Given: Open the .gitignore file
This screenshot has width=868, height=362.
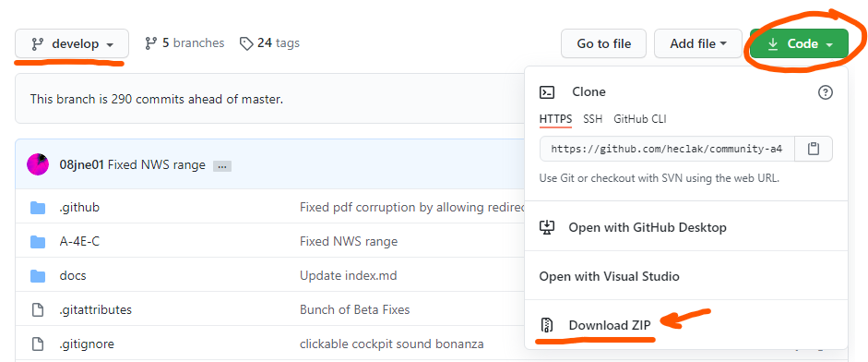Looking at the screenshot, I should point(87,344).
